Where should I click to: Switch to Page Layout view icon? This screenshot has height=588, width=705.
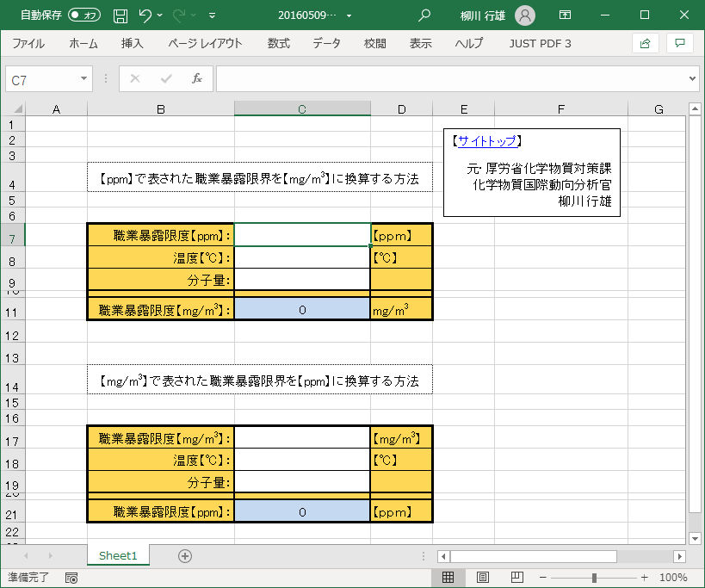click(483, 578)
